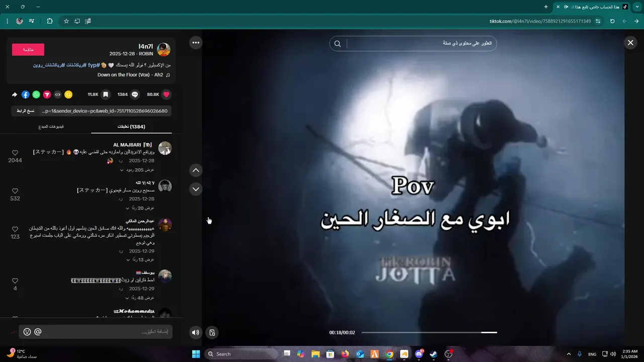Expand the 20 replies thread
Image resolution: width=644 pixels, height=362 pixels.
pyautogui.click(x=140, y=208)
